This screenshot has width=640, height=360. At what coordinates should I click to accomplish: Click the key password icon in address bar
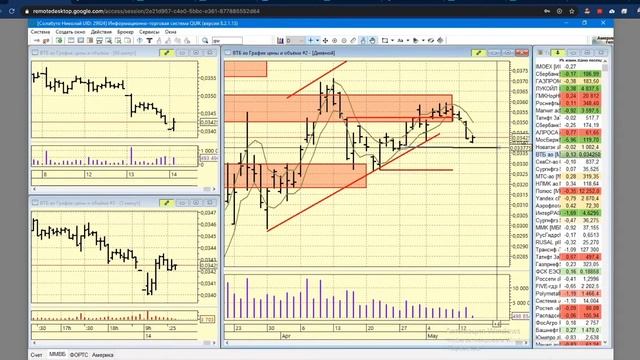pos(547,11)
